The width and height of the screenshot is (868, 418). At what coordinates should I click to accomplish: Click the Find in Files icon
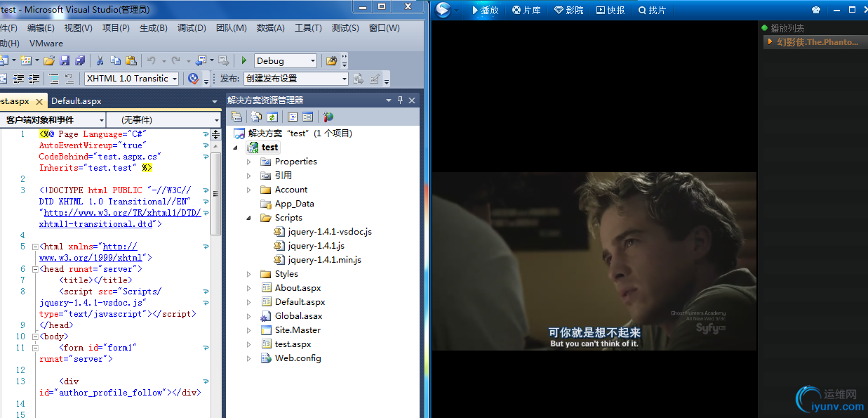pyautogui.click(x=332, y=61)
